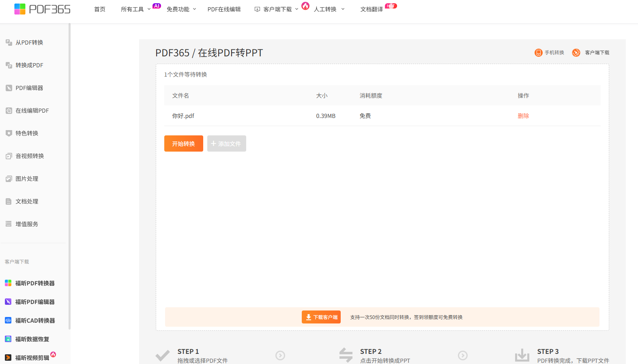Open 音视频转换 in the sidebar

(30, 156)
